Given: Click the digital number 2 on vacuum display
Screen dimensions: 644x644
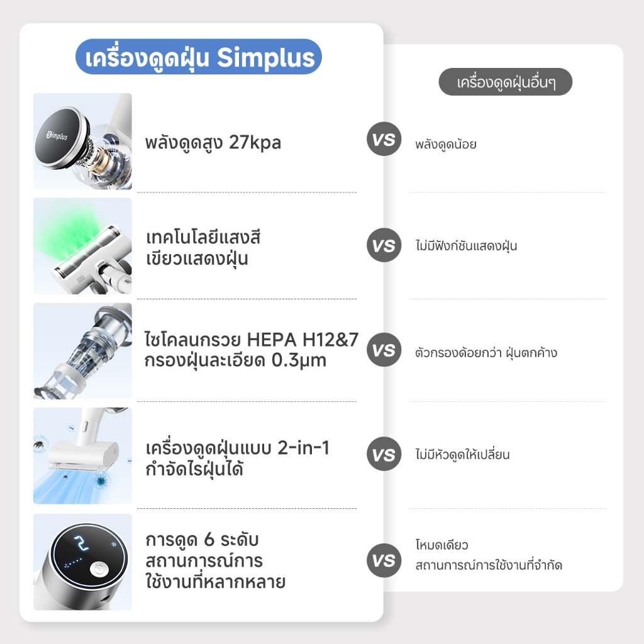Looking at the screenshot, I should pos(82,542).
